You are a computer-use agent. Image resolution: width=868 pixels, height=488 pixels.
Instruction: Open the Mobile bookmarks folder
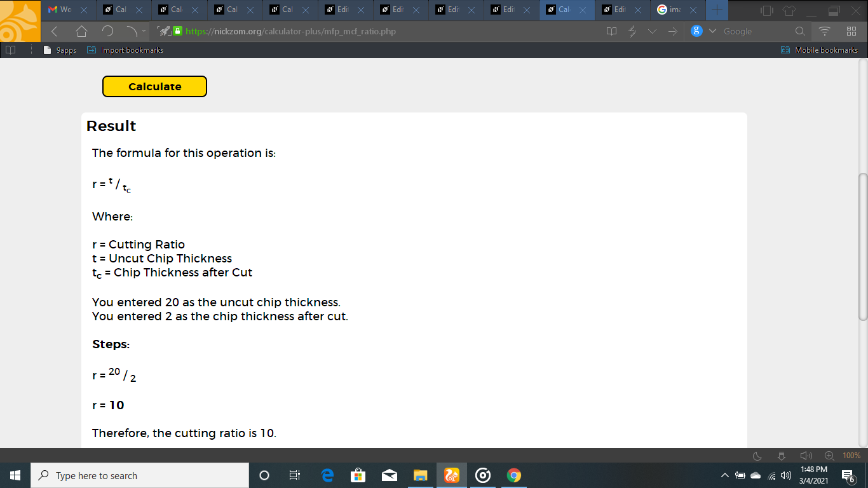click(x=820, y=50)
